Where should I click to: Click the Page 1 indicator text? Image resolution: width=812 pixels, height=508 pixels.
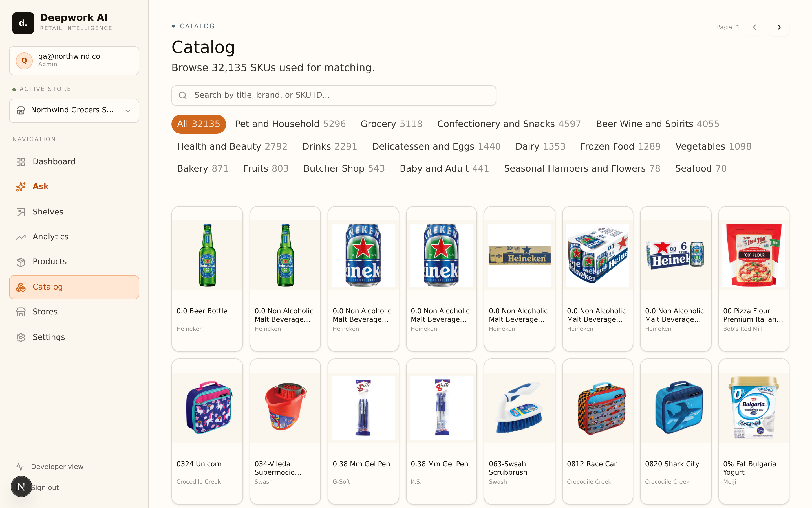pyautogui.click(x=728, y=27)
